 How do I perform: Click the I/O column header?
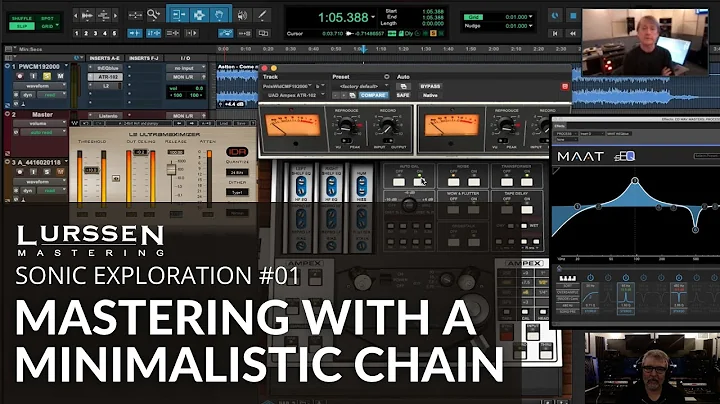[x=186, y=58]
